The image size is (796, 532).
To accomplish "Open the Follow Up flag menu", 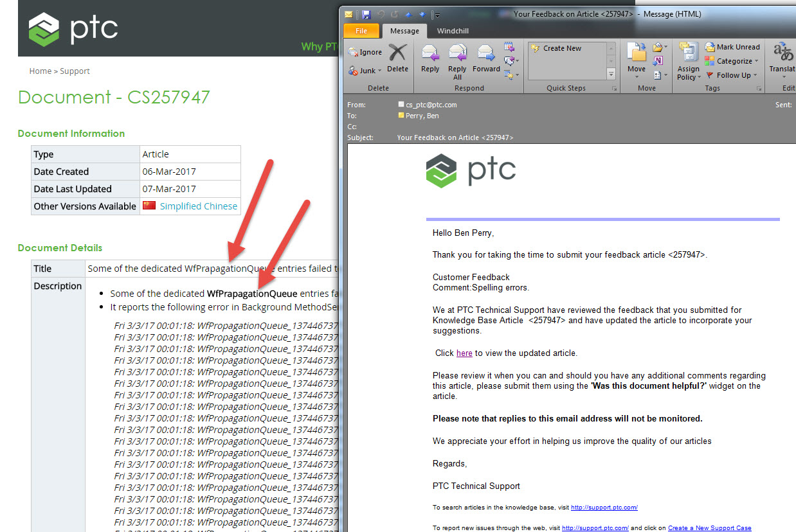I will (x=732, y=75).
